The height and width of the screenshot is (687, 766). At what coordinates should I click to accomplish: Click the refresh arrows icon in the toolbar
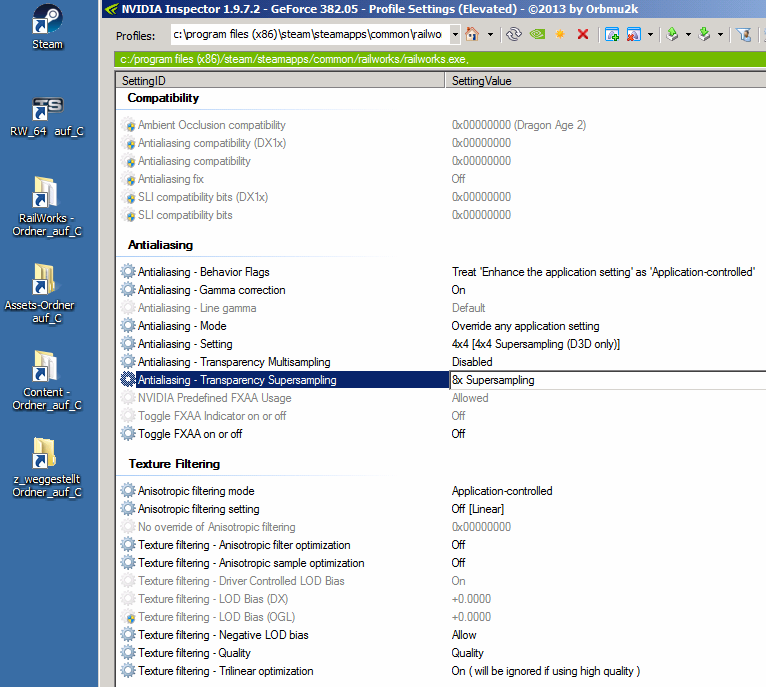[513, 34]
